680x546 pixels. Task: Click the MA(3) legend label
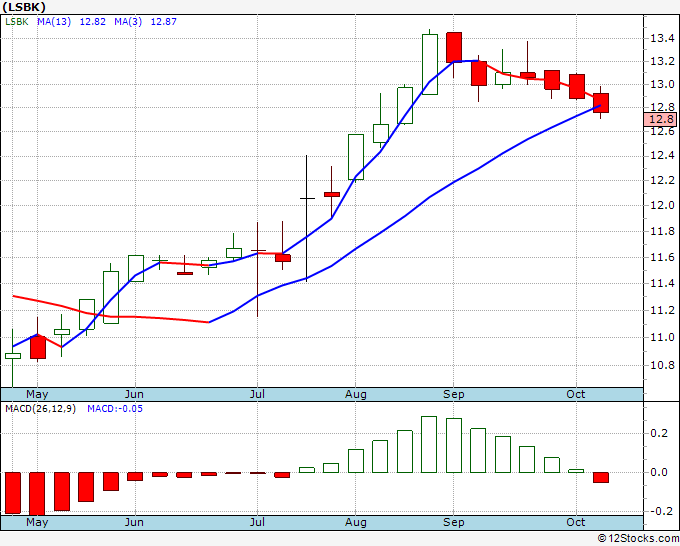click(128, 21)
